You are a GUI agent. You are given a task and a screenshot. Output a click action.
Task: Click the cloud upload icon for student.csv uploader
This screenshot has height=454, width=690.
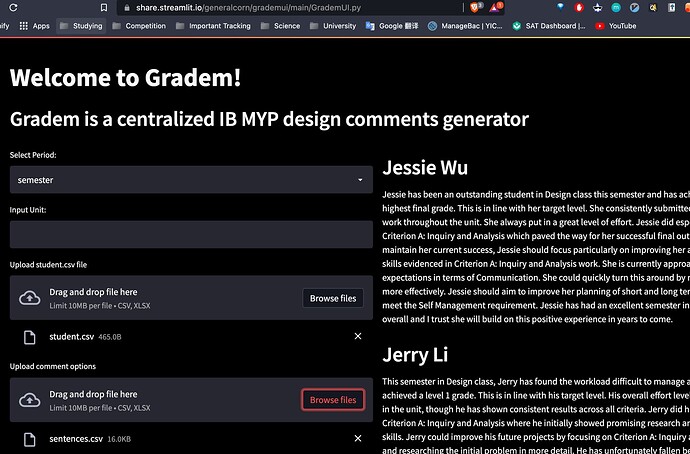29,298
